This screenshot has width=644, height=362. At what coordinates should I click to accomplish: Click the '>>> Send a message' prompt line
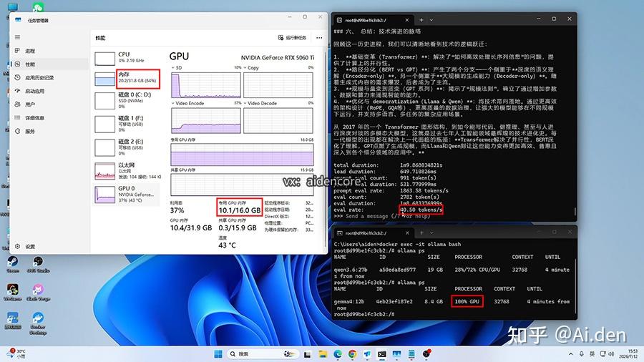(x=382, y=216)
